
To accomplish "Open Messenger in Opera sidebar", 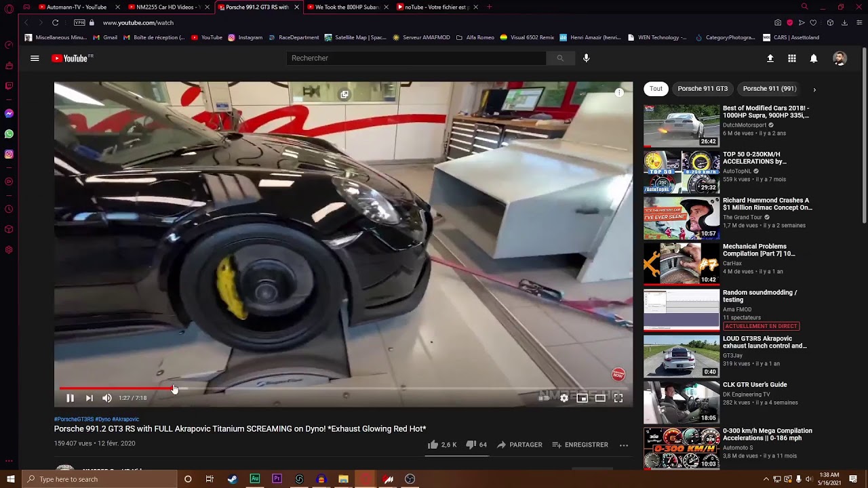I will pos(9,113).
